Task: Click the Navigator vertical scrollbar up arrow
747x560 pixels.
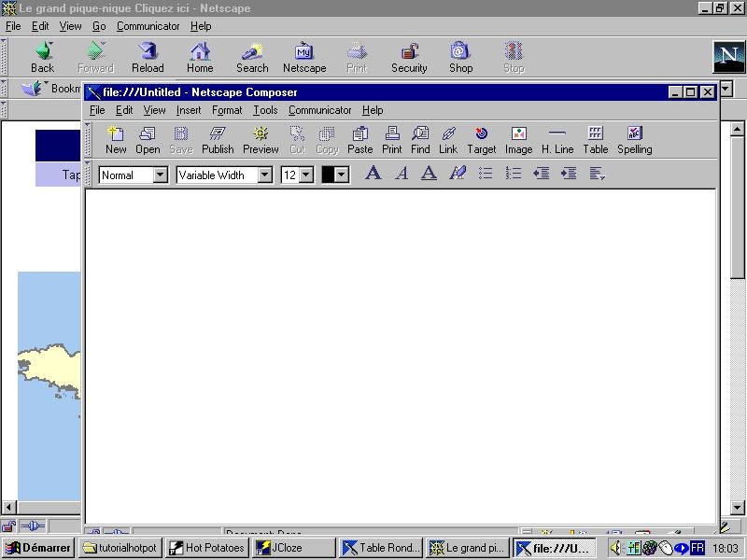Action: coord(737,129)
